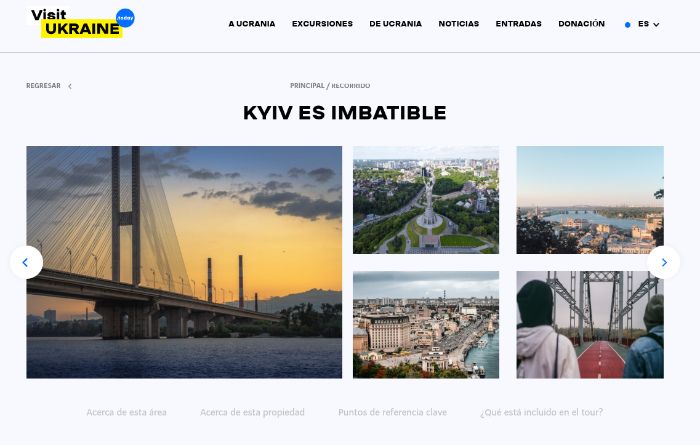The width and height of the screenshot is (700, 445).
Task: Select Puntos de referencia clave tab
Action: pyautogui.click(x=392, y=412)
